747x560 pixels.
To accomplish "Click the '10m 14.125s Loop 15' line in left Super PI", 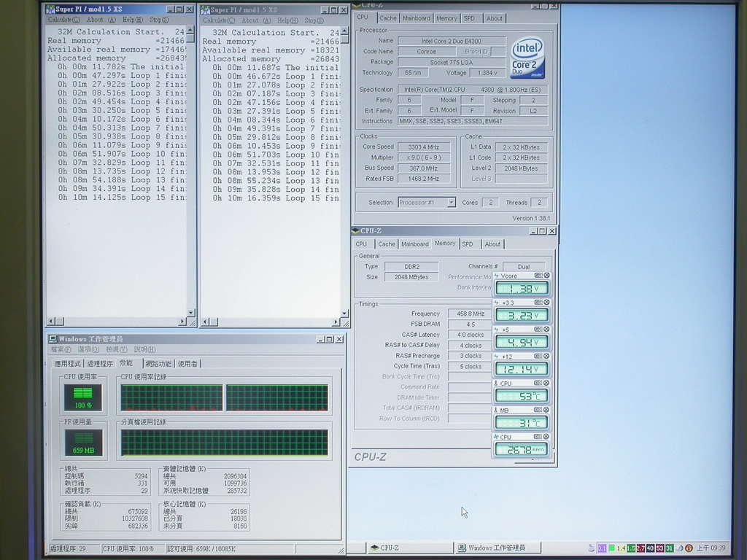I will 122,198.
